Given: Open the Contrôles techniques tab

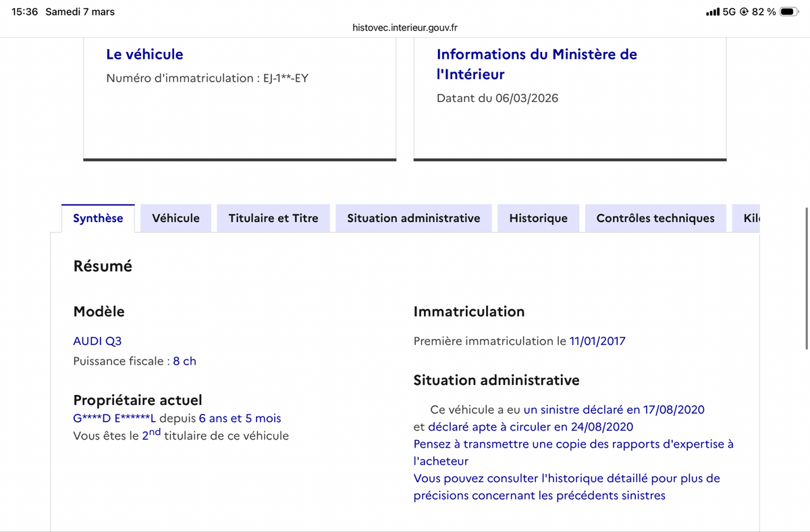Looking at the screenshot, I should (x=655, y=218).
